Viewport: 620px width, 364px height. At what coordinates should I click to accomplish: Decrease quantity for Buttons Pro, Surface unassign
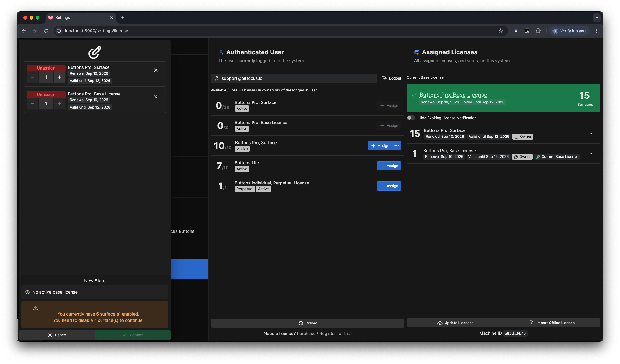[33, 77]
